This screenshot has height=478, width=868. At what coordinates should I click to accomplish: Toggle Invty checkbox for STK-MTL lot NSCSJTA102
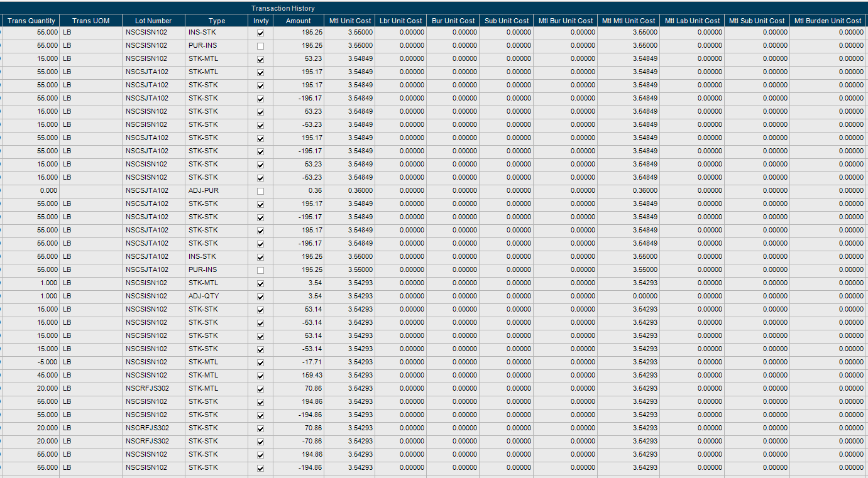[260, 72]
